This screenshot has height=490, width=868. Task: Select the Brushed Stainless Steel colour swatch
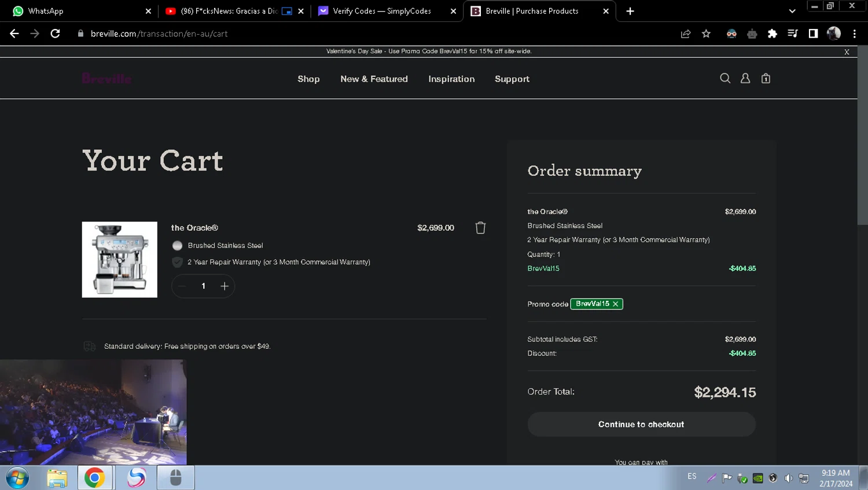[x=177, y=245]
